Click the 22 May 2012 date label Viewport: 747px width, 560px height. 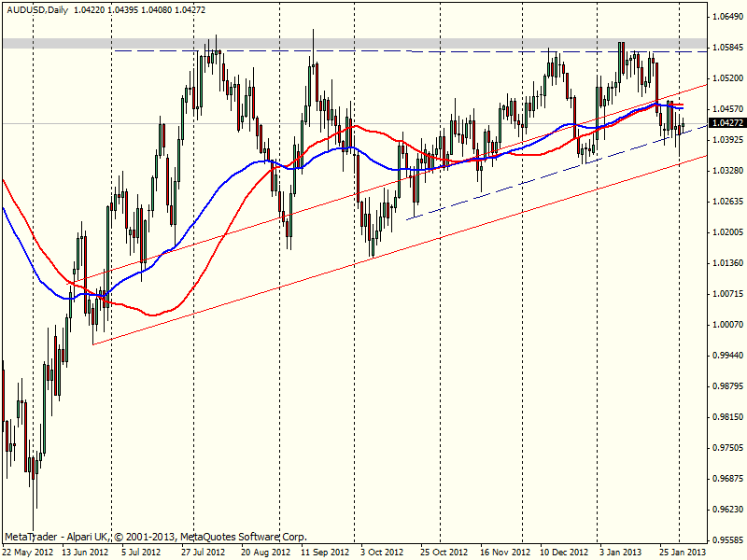[x=28, y=553]
